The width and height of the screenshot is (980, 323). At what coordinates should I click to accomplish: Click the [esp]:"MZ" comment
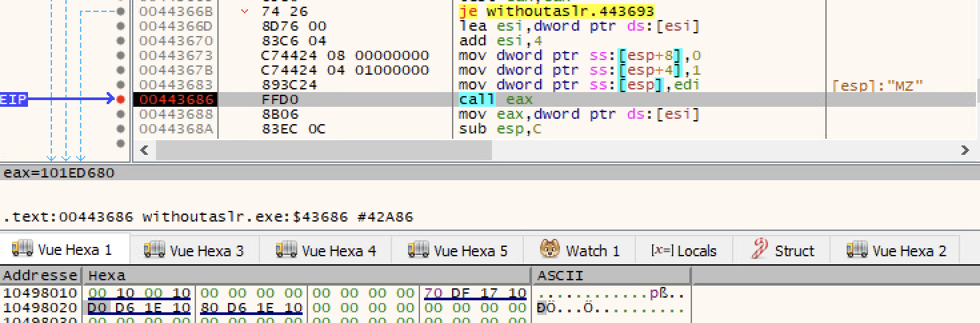(x=877, y=85)
